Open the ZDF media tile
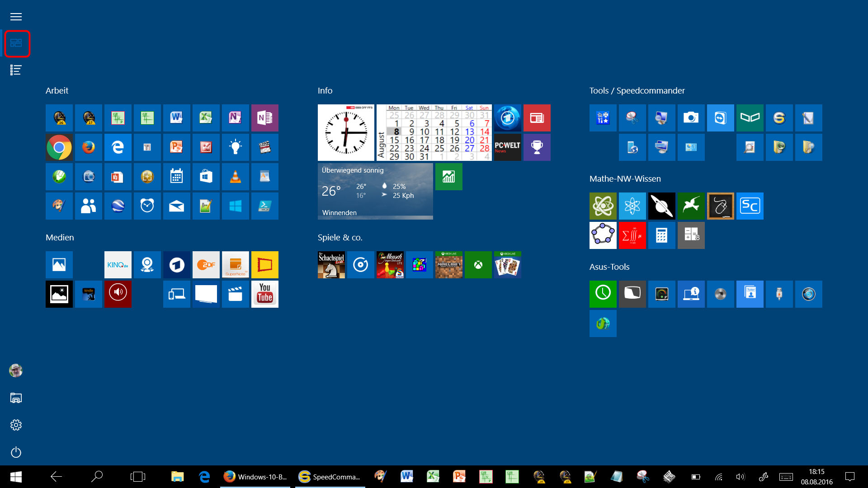Viewport: 868px width, 488px height. 206,265
